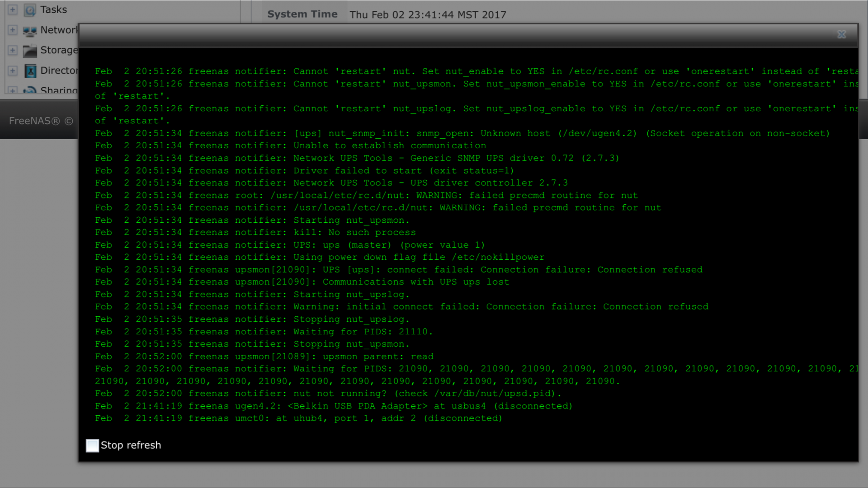
Task: Expand the Tasks tree node
Action: (x=13, y=9)
